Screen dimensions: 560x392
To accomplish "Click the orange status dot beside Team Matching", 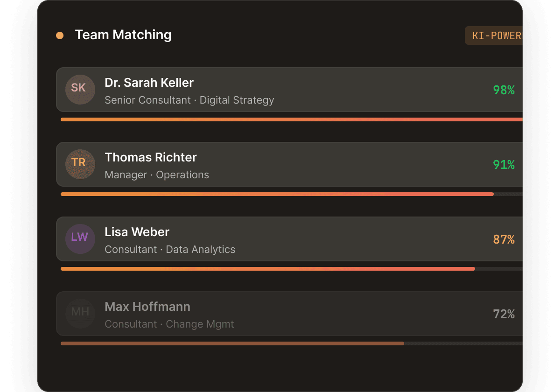I will 60,35.
